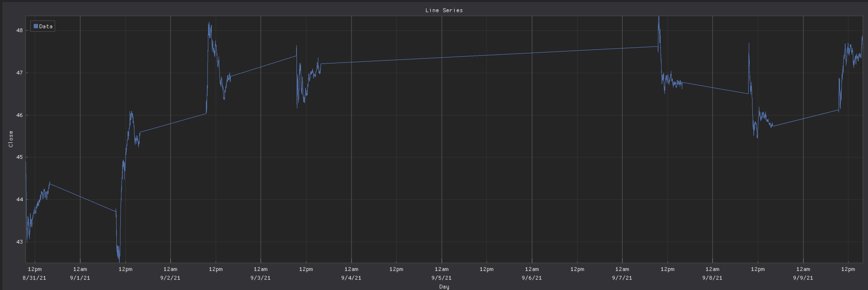Click the 9/4/21 date label
The height and width of the screenshot is (290, 868).
352,278
